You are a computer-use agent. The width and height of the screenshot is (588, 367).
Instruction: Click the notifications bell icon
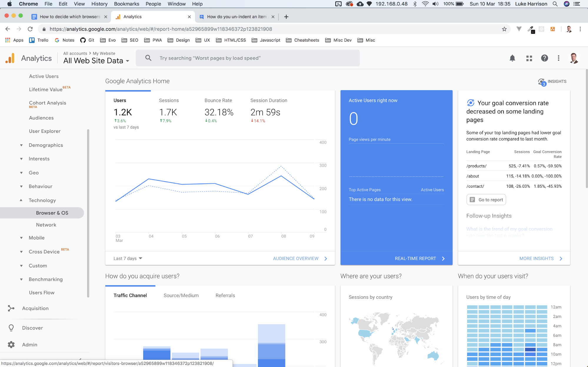tap(512, 58)
